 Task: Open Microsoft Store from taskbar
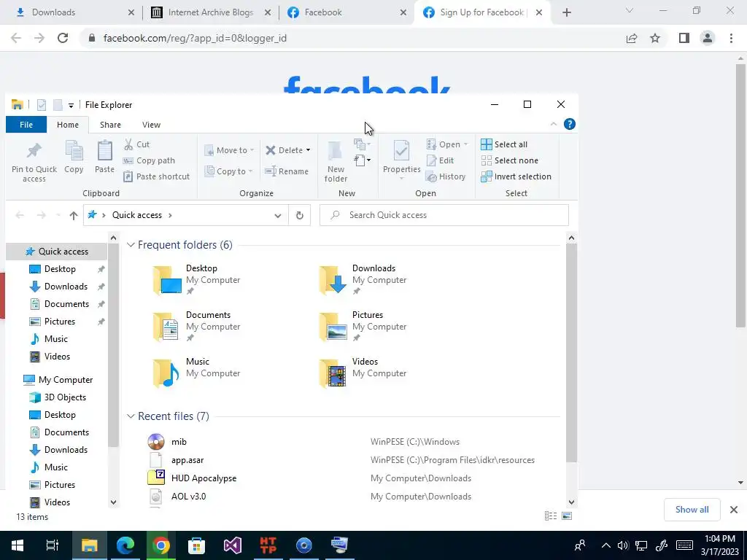196,545
